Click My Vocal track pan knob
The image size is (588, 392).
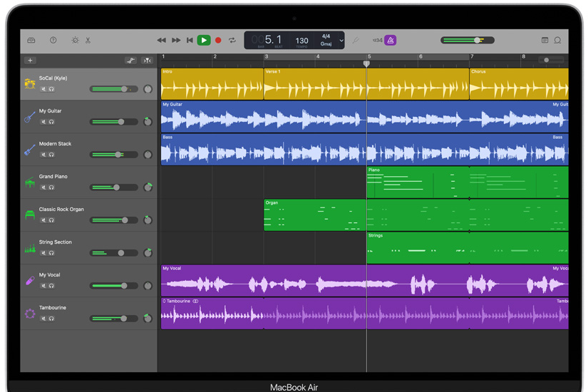click(148, 286)
